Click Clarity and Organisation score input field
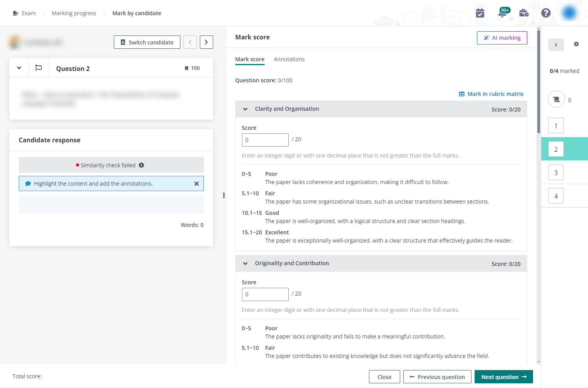This screenshot has height=388, width=588. pos(265,140)
